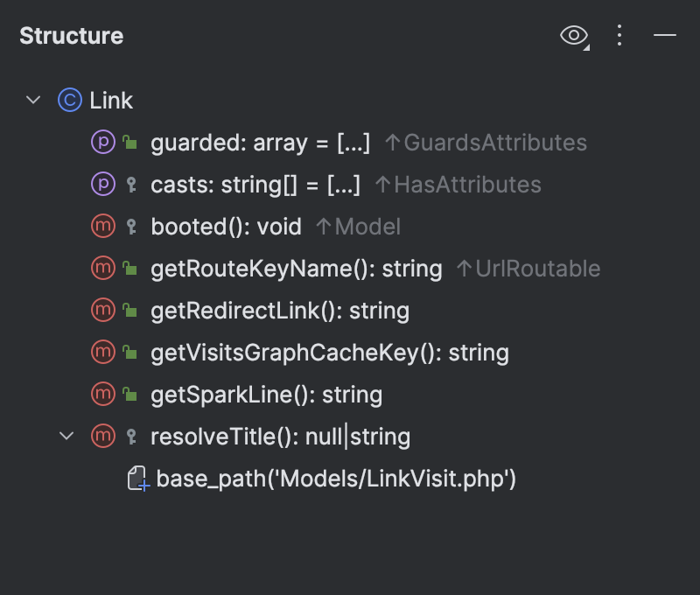Click the property icon beside casts
The image size is (700, 595).
tap(104, 184)
